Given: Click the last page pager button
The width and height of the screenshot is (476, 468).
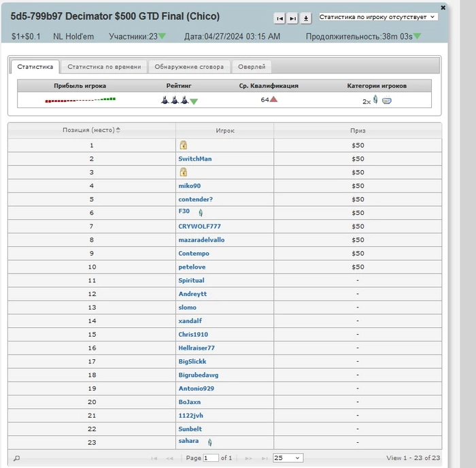Looking at the screenshot, I should pos(265,458).
